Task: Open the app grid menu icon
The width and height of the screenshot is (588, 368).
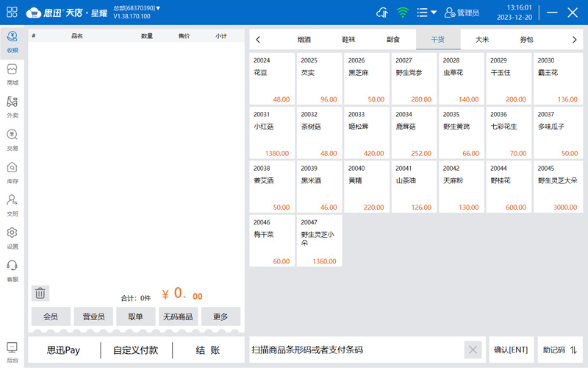Action: point(12,12)
